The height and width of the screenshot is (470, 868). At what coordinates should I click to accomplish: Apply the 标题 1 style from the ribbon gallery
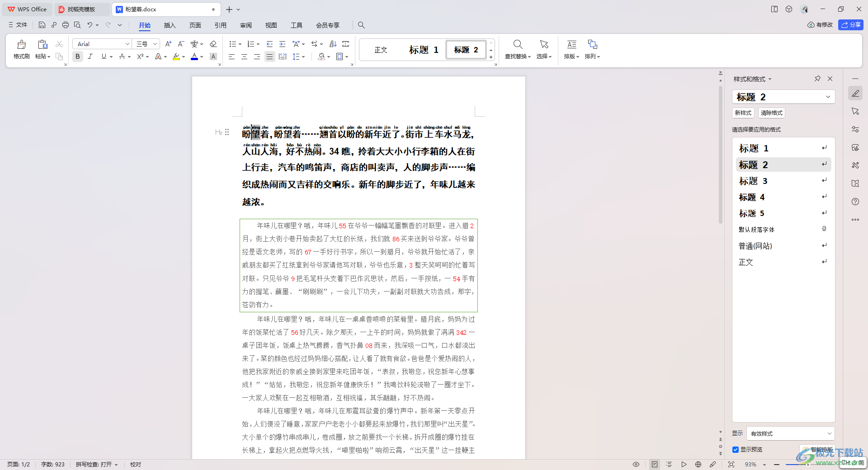coord(423,50)
